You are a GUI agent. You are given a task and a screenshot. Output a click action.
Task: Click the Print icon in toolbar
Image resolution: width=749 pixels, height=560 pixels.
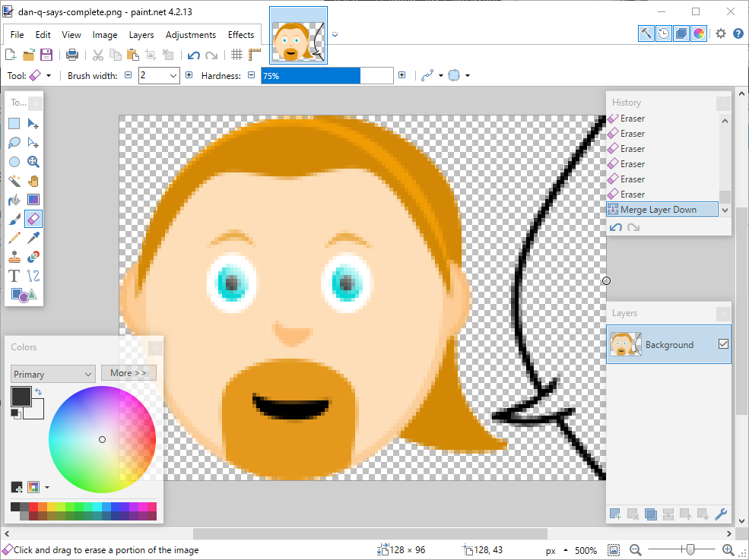click(72, 55)
